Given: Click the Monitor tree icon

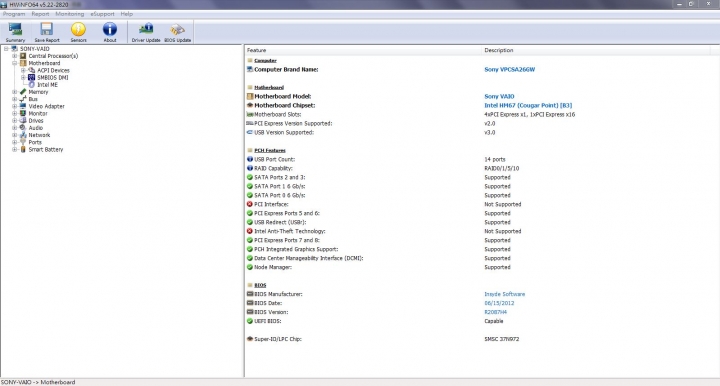Looking at the screenshot, I should point(23,113).
